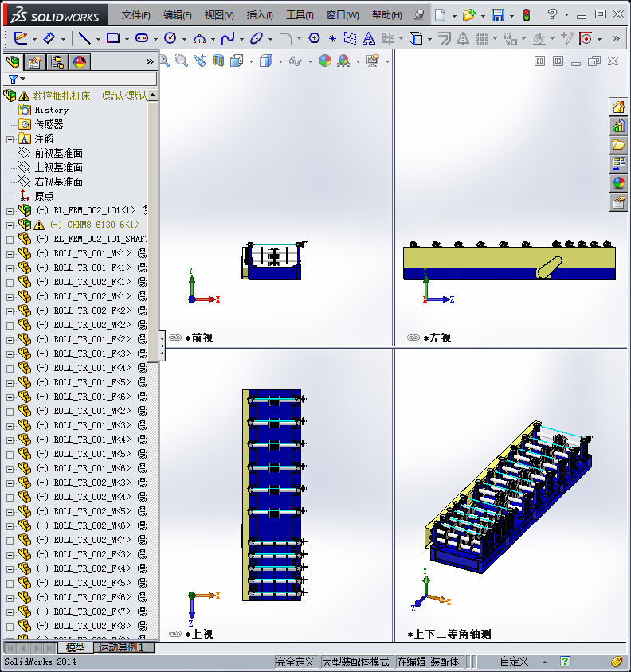Open the PropertyManager tab
Viewport: 631px width, 672px height.
click(35, 62)
